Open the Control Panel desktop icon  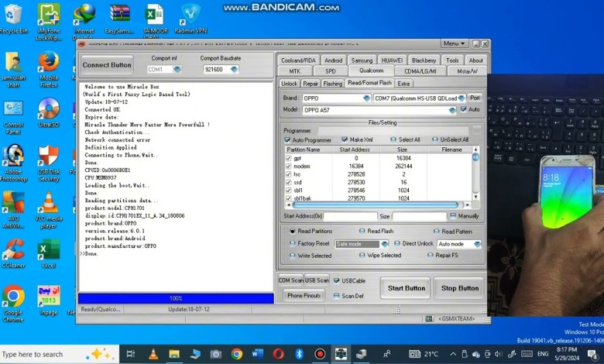tap(13, 117)
